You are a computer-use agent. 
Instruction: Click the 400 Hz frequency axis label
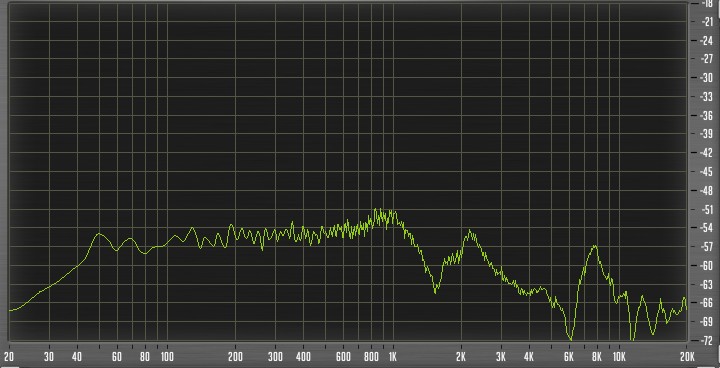point(303,357)
